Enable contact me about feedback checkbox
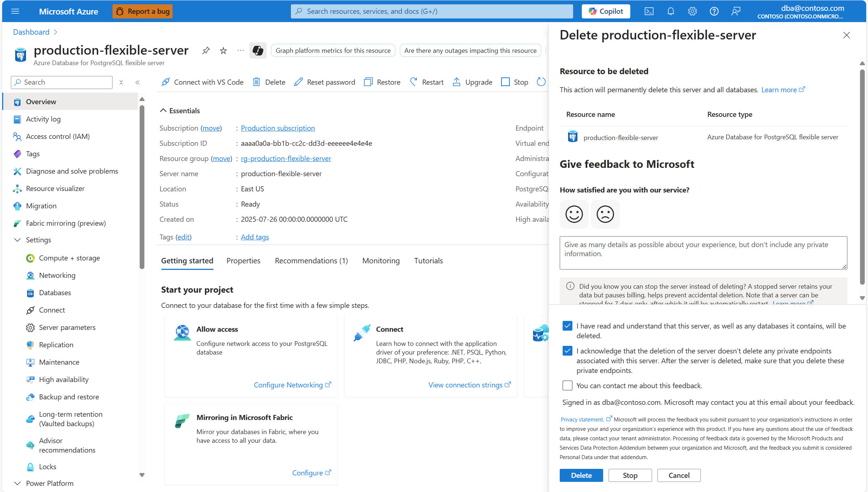Image resolution: width=868 pixels, height=492 pixels. tap(567, 386)
